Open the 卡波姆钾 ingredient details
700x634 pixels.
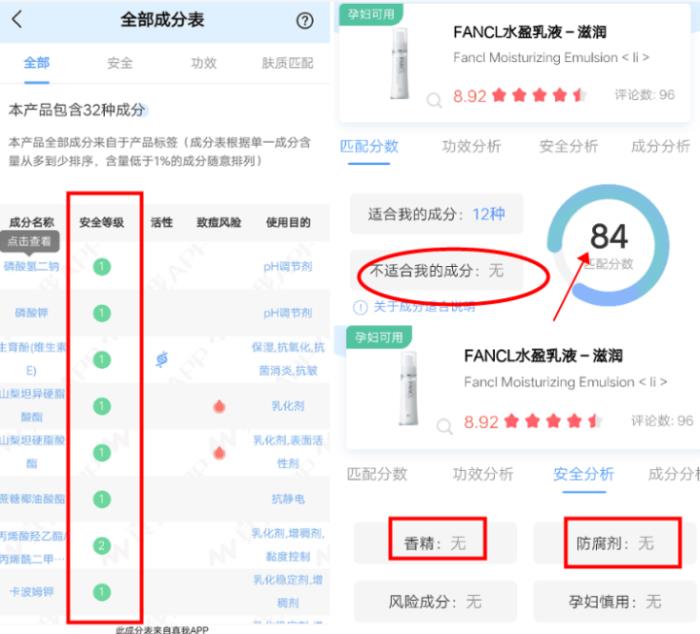pos(32,591)
